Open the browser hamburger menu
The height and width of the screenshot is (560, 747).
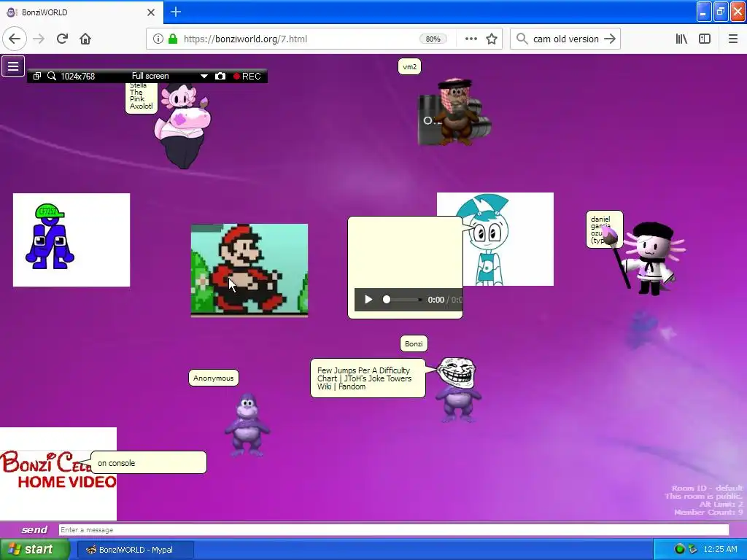[733, 39]
